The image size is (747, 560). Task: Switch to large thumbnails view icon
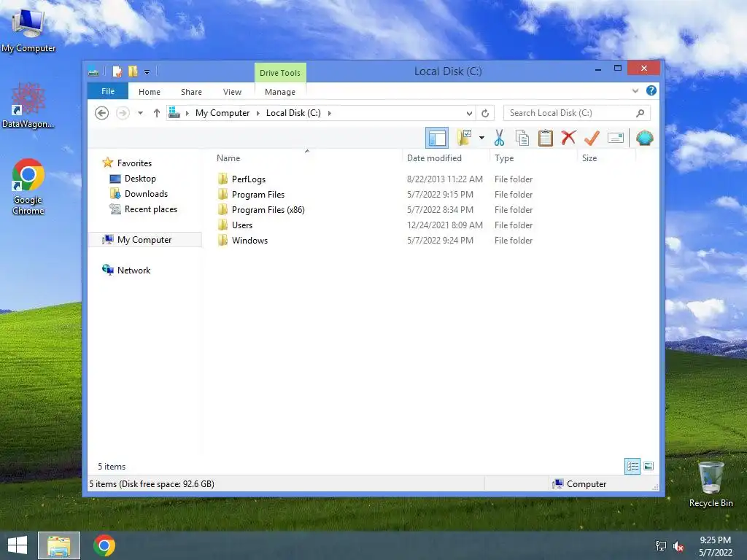[x=649, y=466]
